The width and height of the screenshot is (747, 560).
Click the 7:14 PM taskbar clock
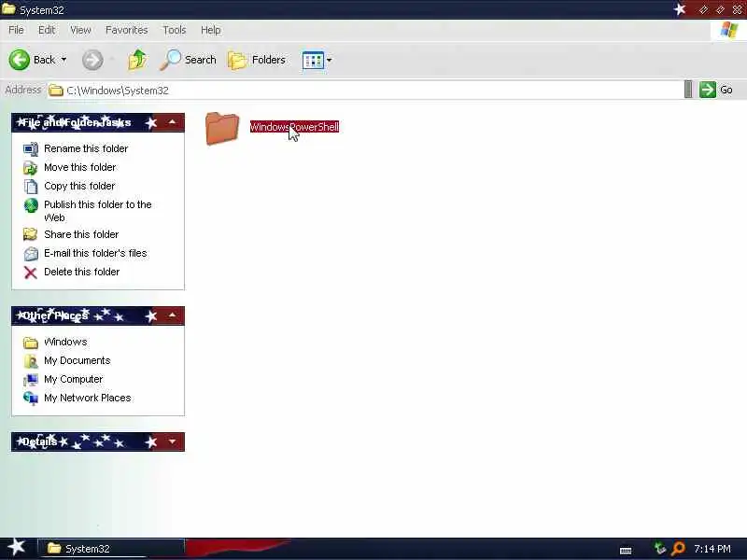(x=712, y=549)
